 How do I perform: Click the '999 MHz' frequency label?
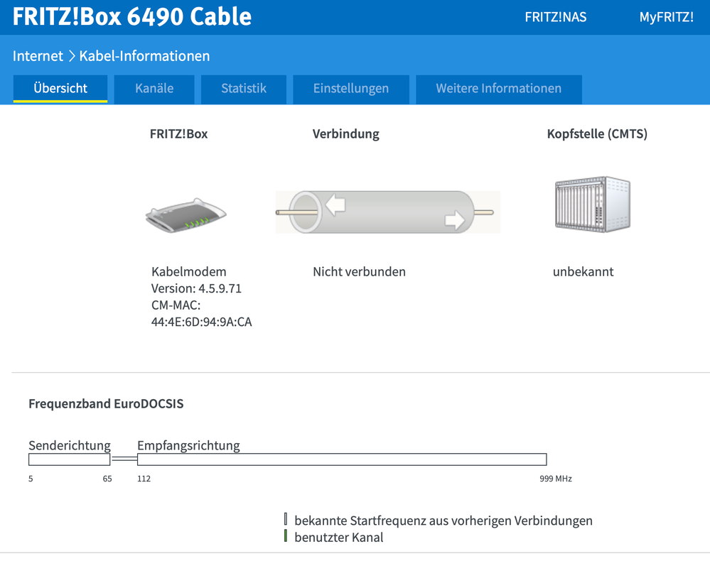click(556, 479)
